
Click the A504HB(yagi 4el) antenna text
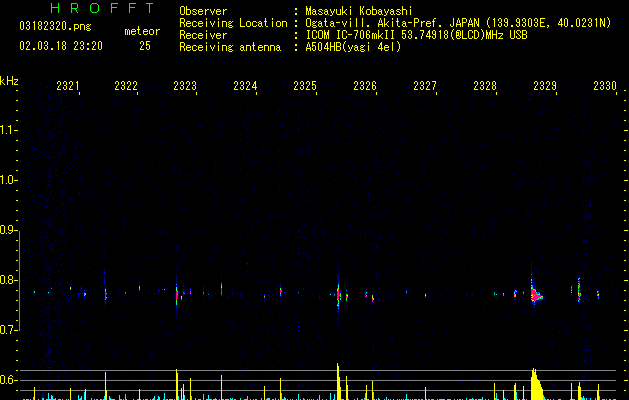click(x=353, y=47)
